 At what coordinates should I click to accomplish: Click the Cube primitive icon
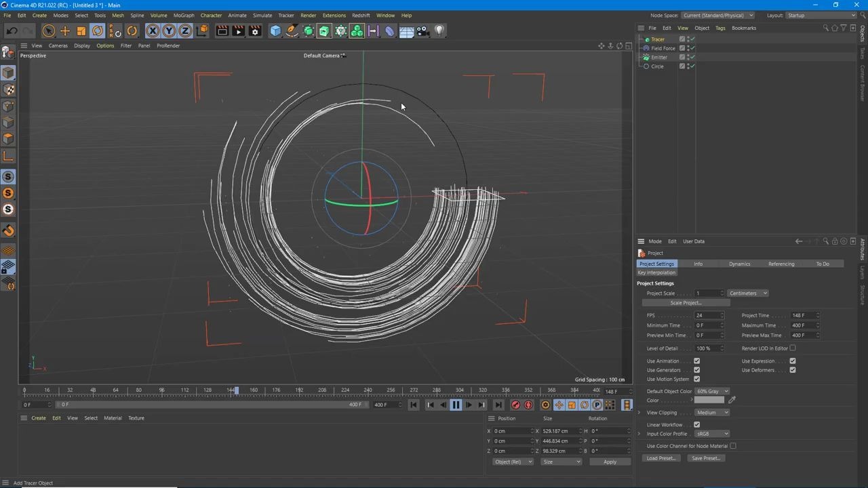click(275, 31)
